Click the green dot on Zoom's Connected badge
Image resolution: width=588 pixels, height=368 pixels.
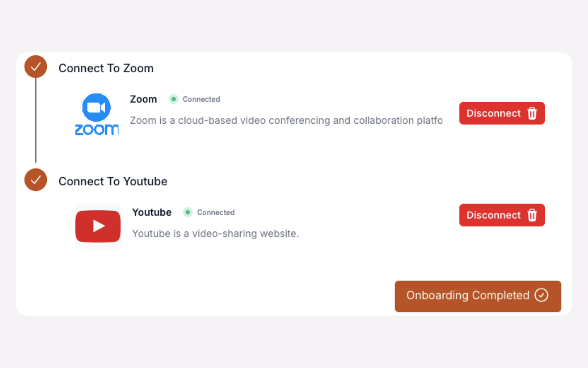173,99
